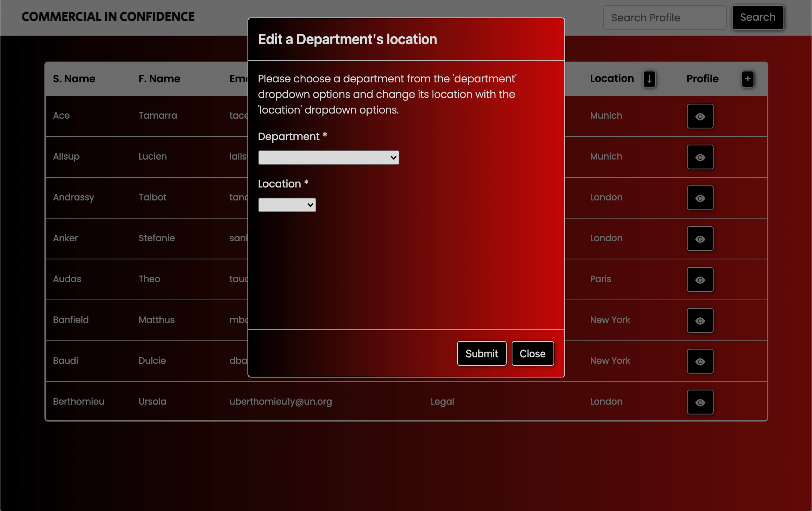
Task: Focus the Search Profile input field
Action: pyautogui.click(x=665, y=17)
